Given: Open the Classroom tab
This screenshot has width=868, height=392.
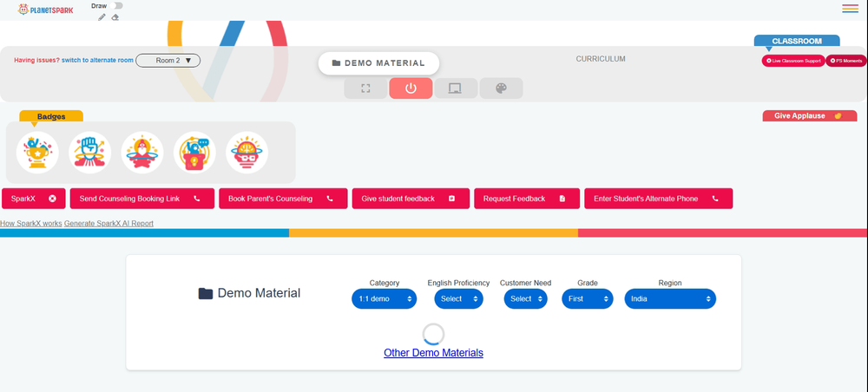Looking at the screenshot, I should coord(797,41).
